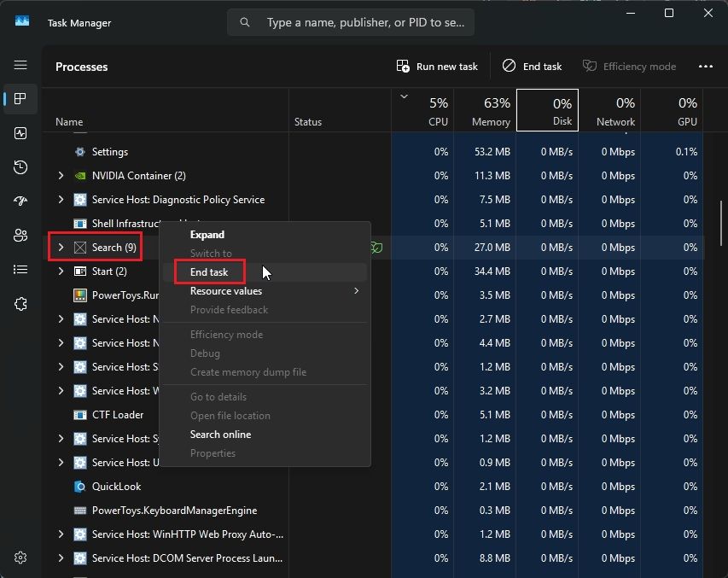
Task: Expand the Start (2) process group
Action: [60, 271]
